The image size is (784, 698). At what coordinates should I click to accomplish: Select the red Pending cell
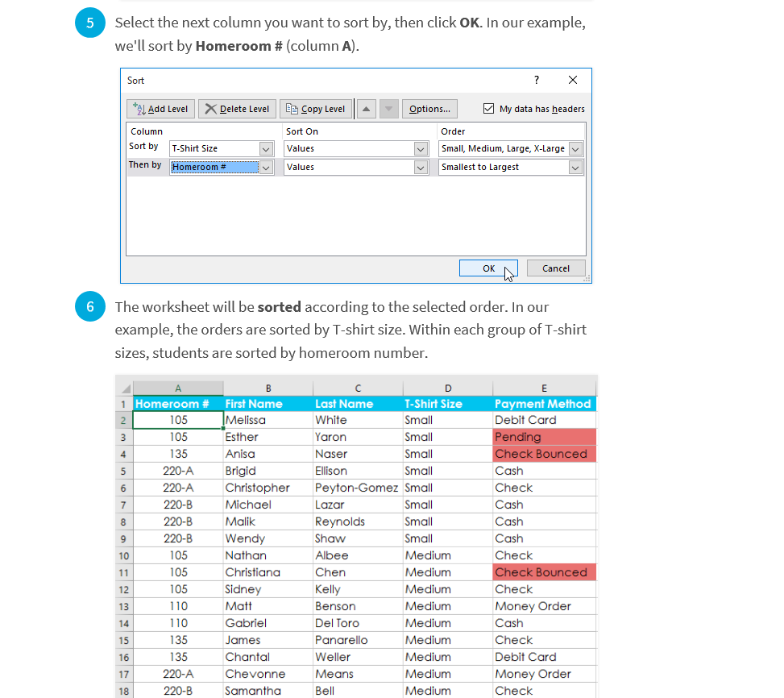(x=545, y=437)
